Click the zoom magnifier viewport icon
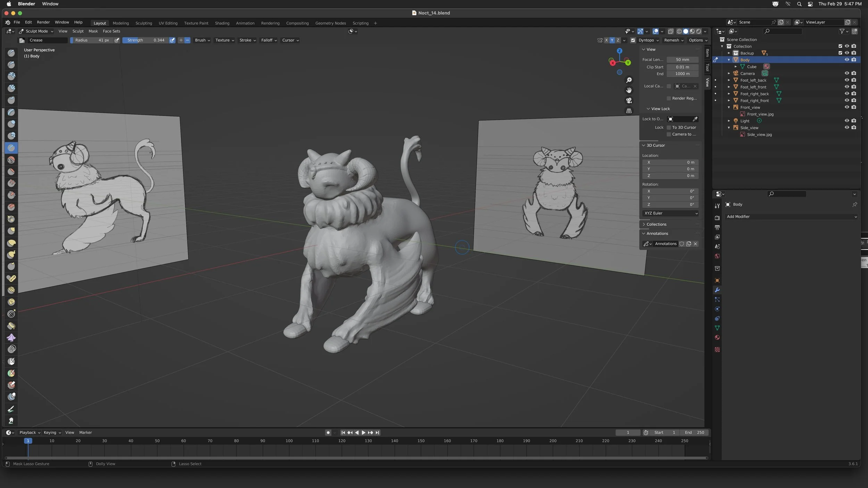Viewport: 868px width, 488px height. (x=629, y=80)
